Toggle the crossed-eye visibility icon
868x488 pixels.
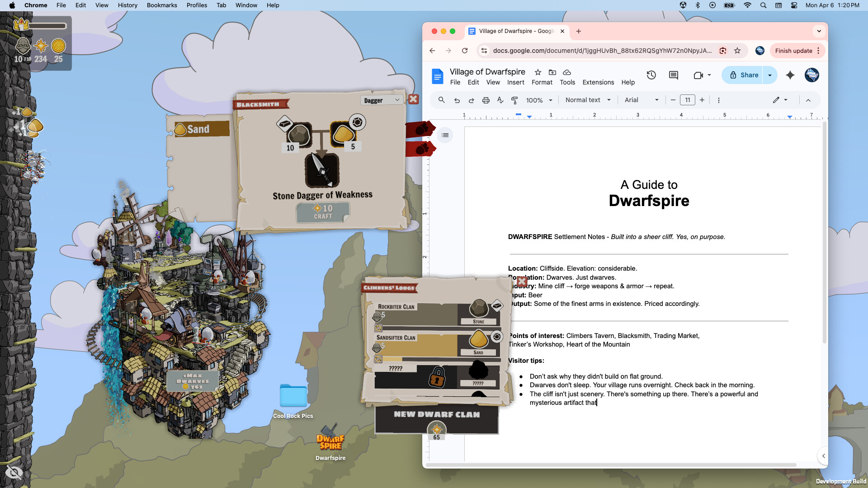pos(14,473)
